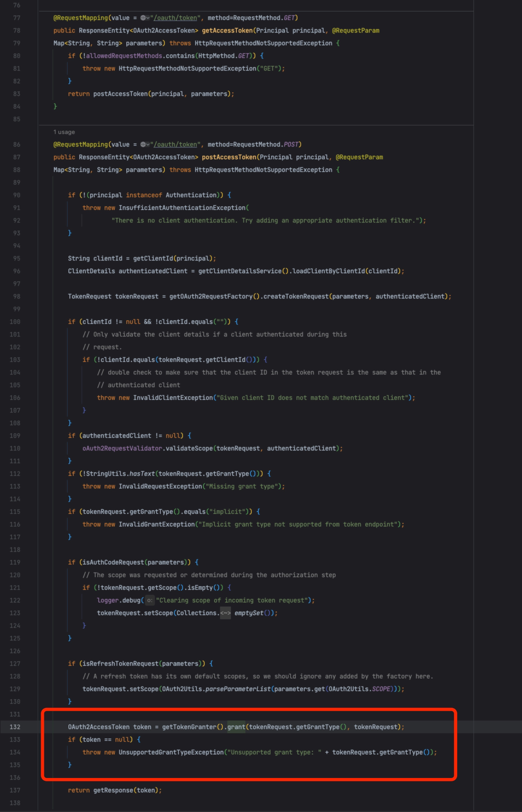Click UnsupportedGrantTypeException on line 134
This screenshot has height=812, width=522.
pyautogui.click(x=171, y=752)
